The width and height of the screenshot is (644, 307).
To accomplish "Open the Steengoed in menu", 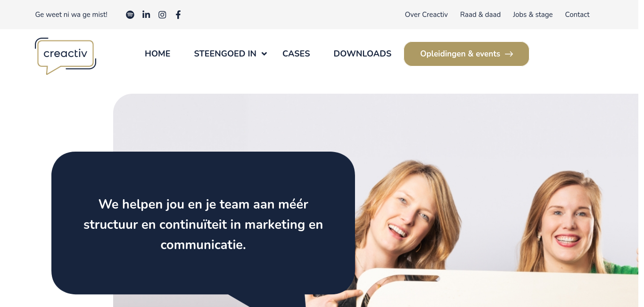I will coord(225,54).
